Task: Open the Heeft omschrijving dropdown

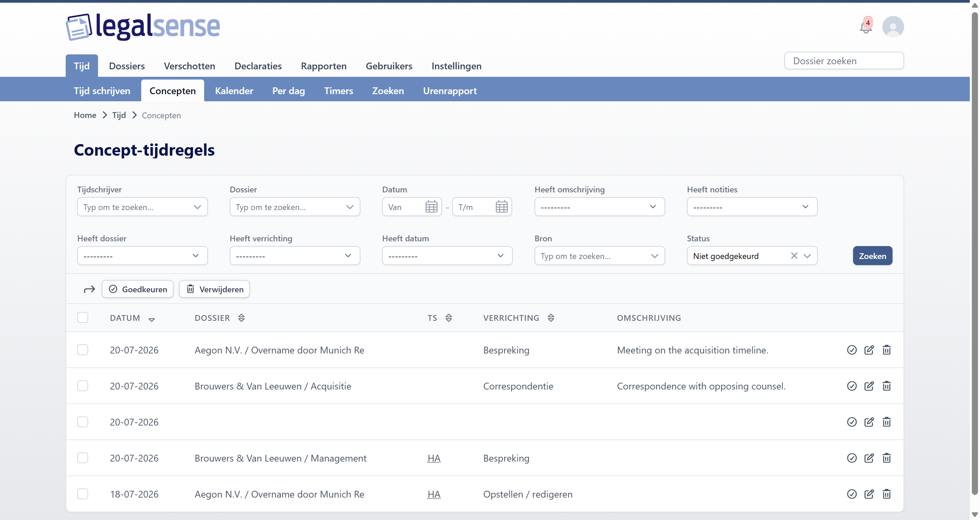Action: point(599,207)
